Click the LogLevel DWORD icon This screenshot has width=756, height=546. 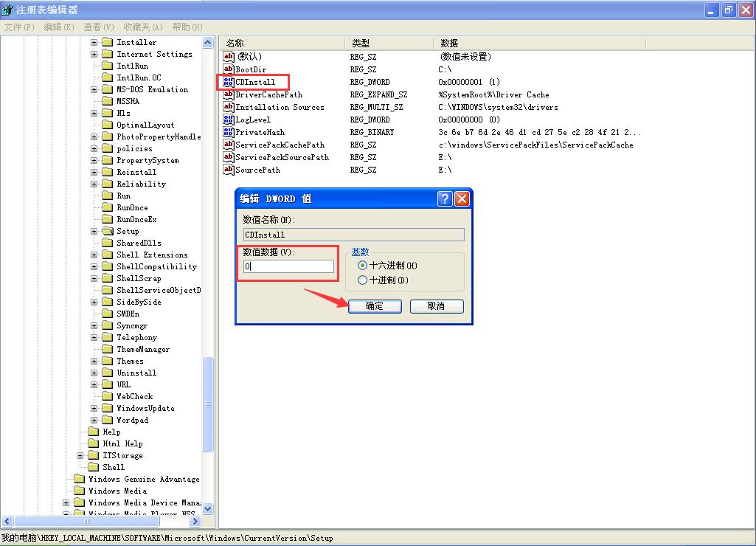point(229,120)
